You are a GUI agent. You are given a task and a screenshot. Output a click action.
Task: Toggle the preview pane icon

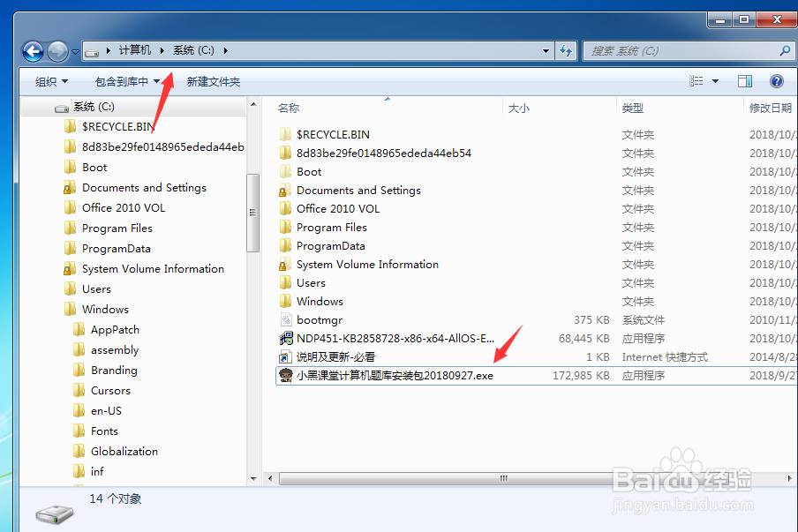(745, 81)
